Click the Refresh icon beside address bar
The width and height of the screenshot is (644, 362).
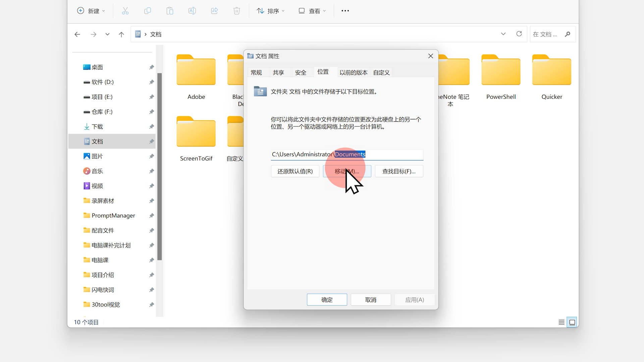[519, 34]
